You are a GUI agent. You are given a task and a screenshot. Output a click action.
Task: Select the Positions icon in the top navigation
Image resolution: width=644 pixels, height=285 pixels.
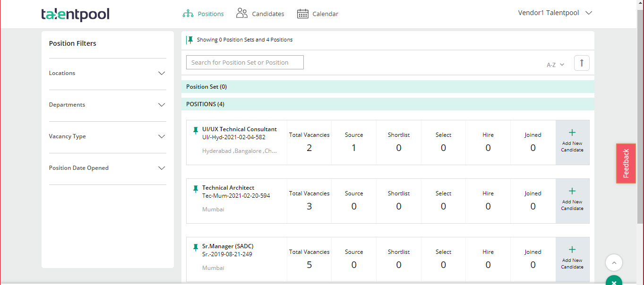188,14
